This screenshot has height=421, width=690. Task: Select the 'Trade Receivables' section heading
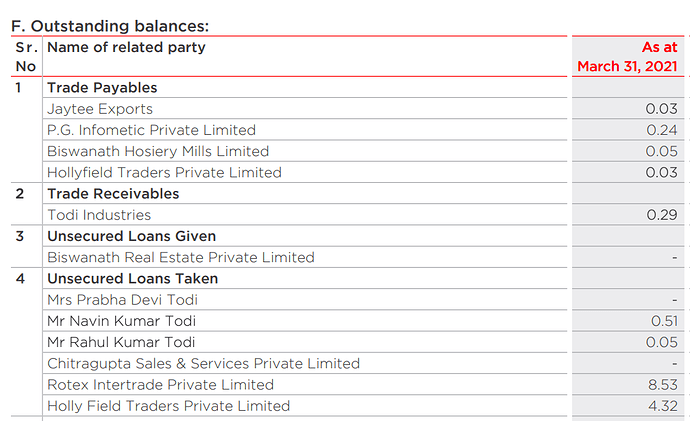pos(113,193)
